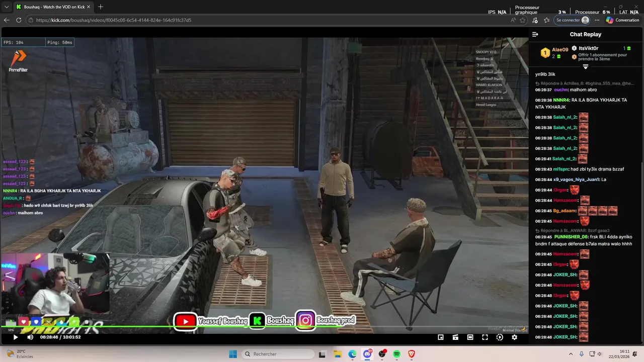Screen dimensions: 644x362
Task: Open the favorites list
Action: point(546,20)
